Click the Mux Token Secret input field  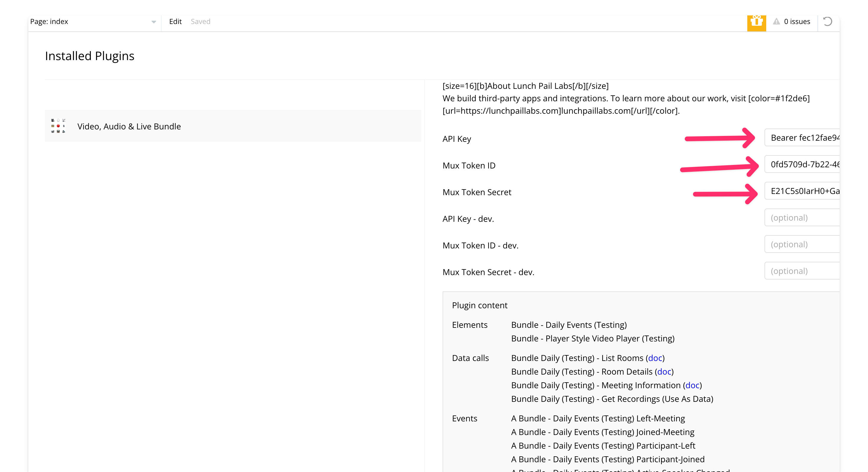click(802, 191)
